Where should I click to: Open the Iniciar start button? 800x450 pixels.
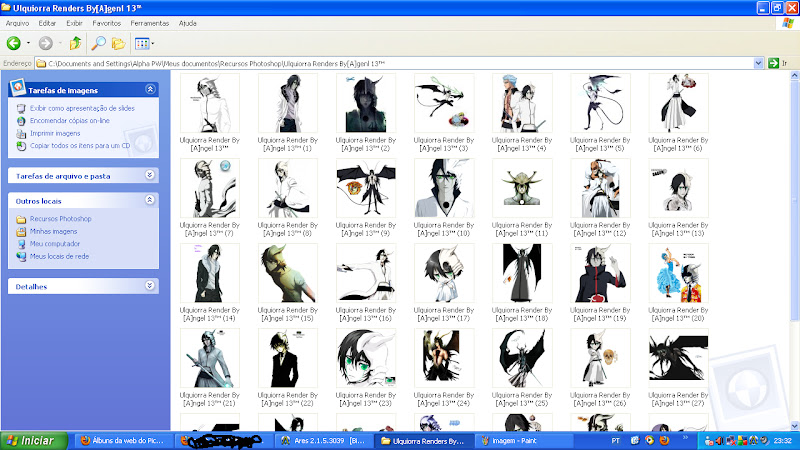tap(34, 441)
